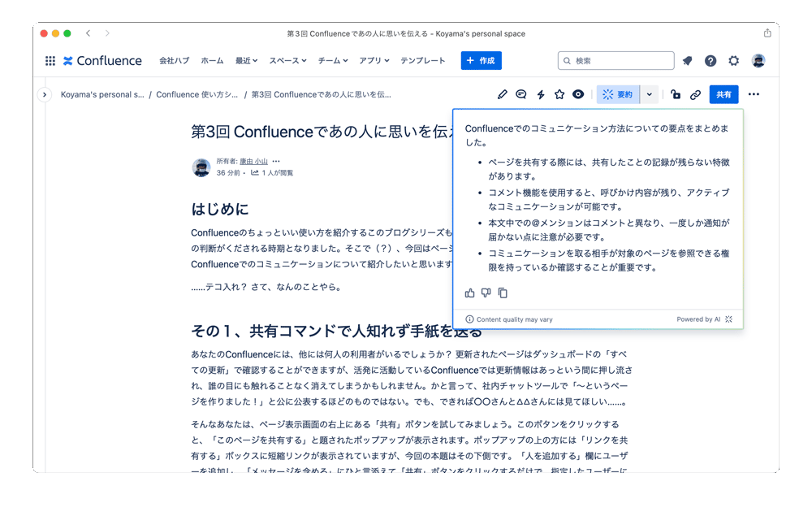The height and width of the screenshot is (516, 812).
Task: Open the comment bubble icon
Action: (521, 94)
